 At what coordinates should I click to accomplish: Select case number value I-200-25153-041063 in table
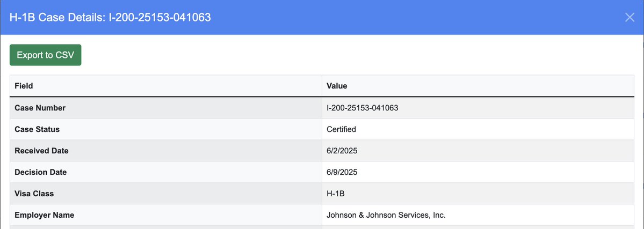[362, 108]
